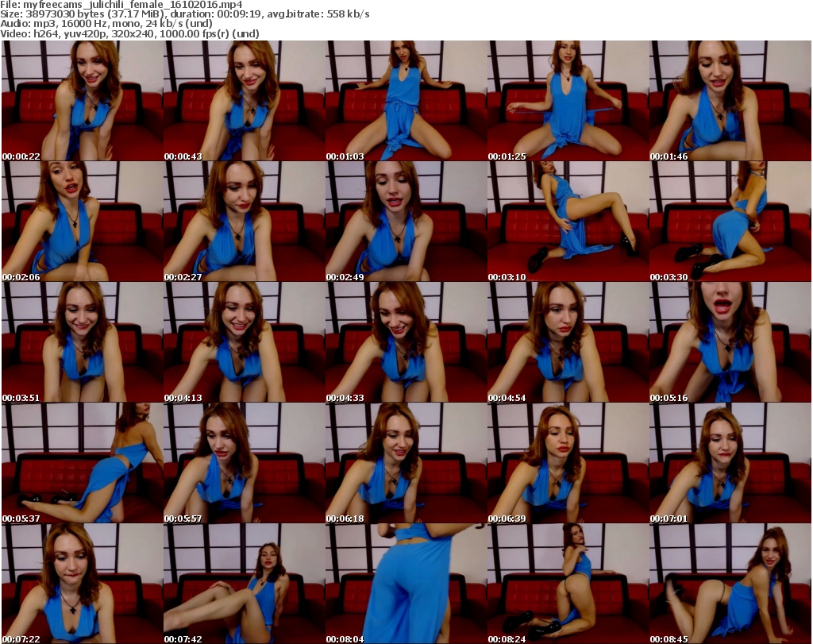Image resolution: width=813 pixels, height=644 pixels.
Task: Click the frame at 00:04:13
Action: point(244,342)
